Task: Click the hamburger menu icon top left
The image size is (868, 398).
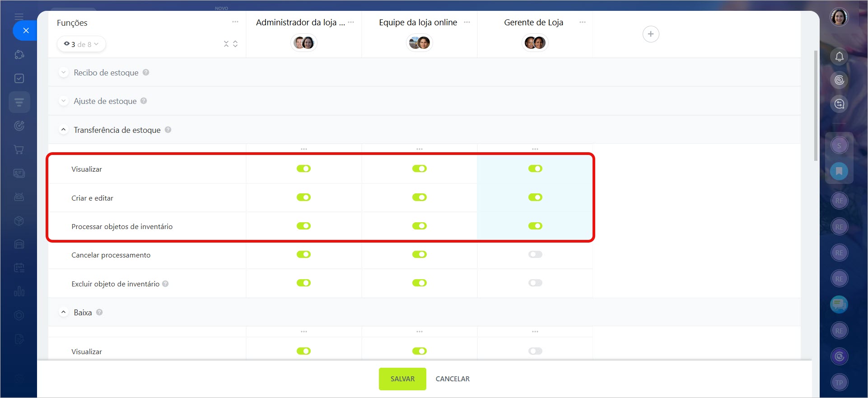Action: (x=19, y=17)
